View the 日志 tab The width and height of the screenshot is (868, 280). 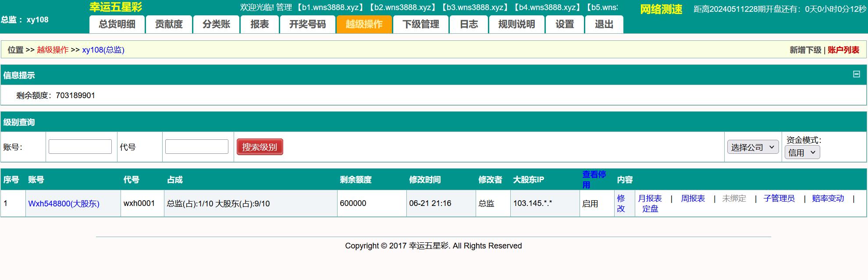(469, 25)
